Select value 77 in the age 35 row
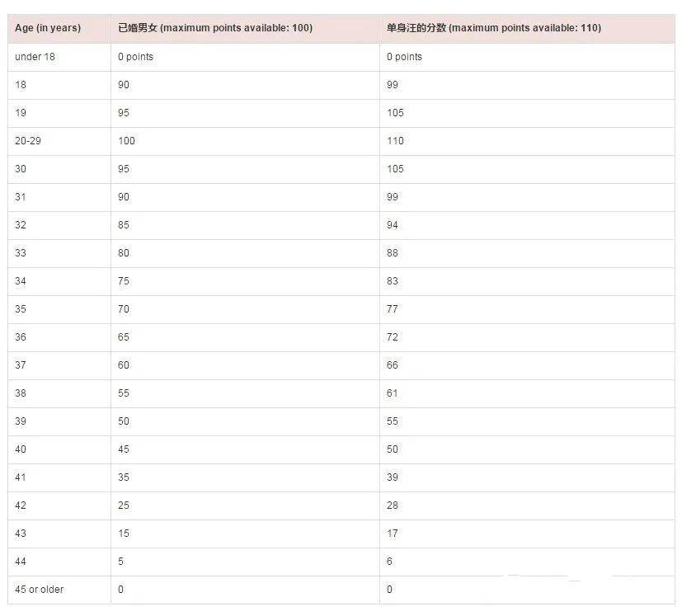Screen dimensions: 682x616 click(x=392, y=309)
